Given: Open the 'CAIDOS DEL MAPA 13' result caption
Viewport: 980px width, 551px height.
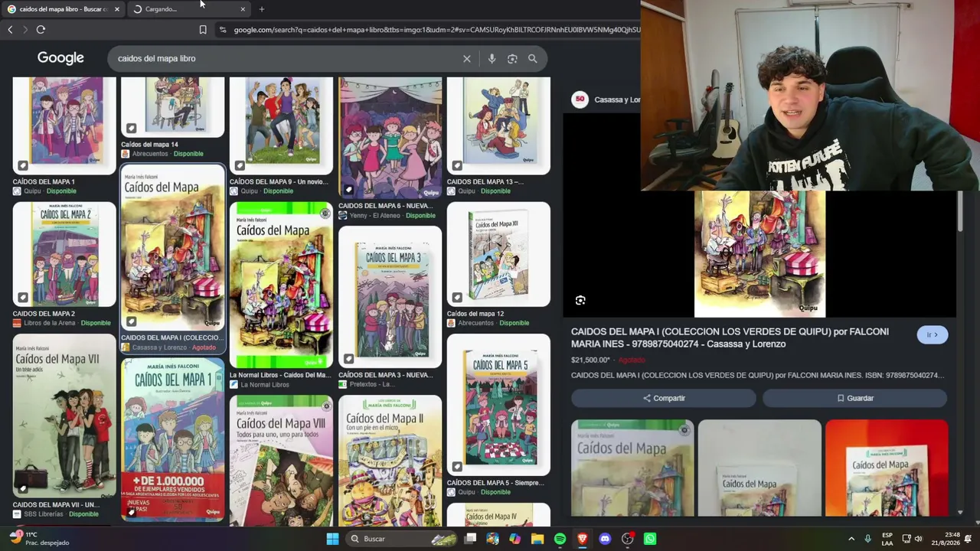Looking at the screenshot, I should point(485,181).
